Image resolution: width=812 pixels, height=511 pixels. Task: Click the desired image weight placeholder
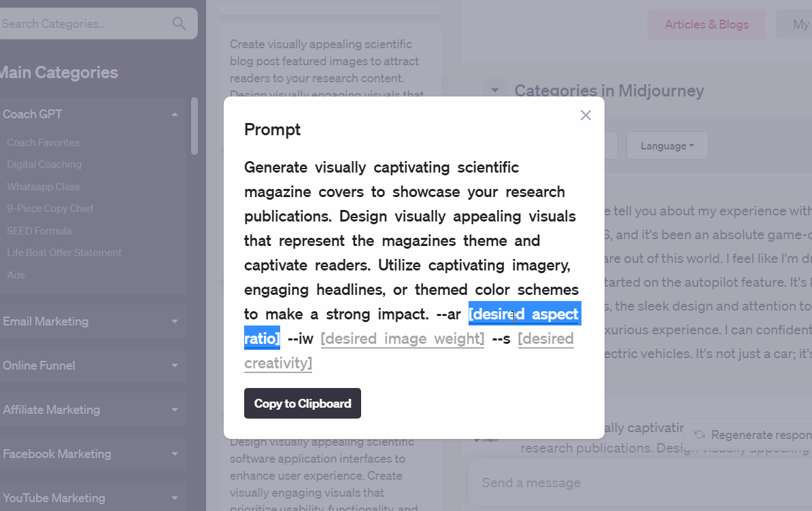(x=403, y=338)
